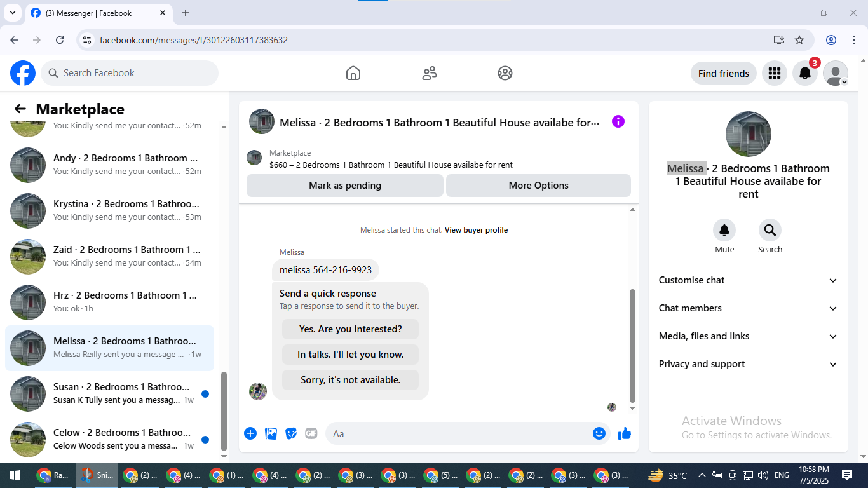Attach a file with the photo icon
The height and width of the screenshot is (488, 868).
click(271, 433)
